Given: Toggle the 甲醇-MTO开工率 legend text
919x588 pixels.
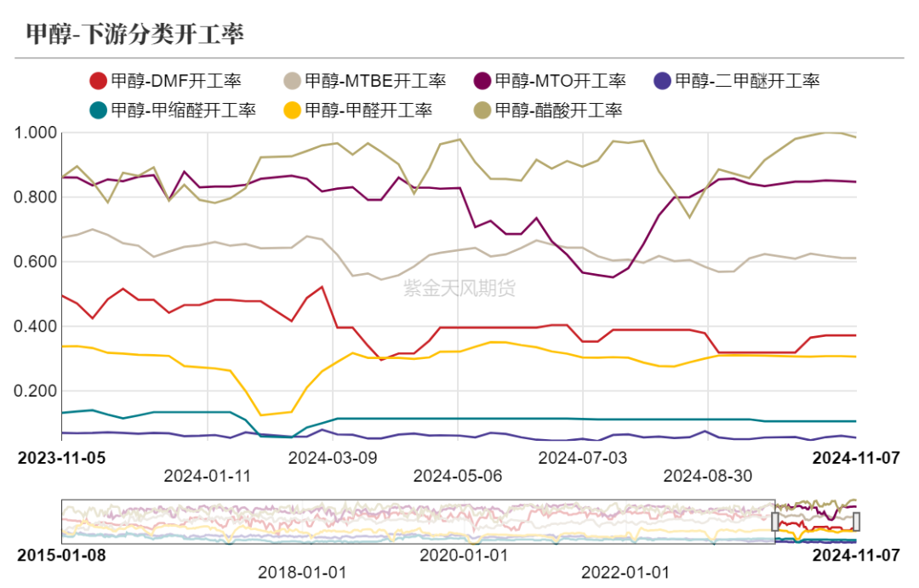Looking at the screenshot, I should pos(560,82).
